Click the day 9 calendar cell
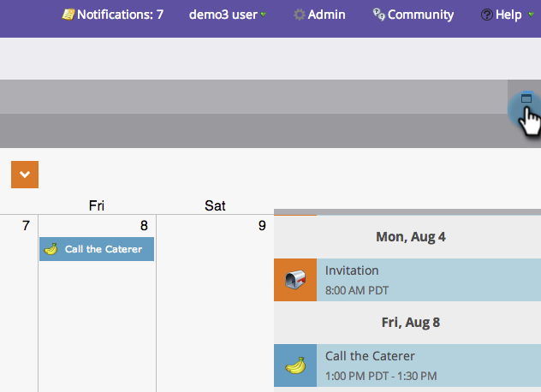541x392 pixels. coord(214,300)
